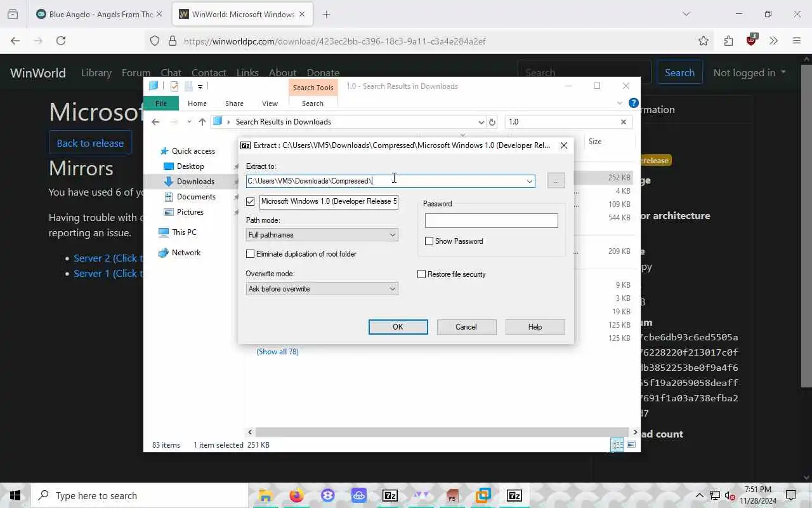Image resolution: width=812 pixels, height=508 pixels.
Task: Open the Path mode dropdown
Action: point(322,235)
